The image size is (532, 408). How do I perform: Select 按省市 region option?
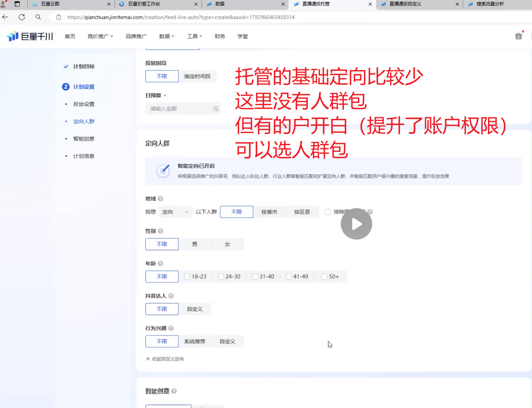(269, 212)
